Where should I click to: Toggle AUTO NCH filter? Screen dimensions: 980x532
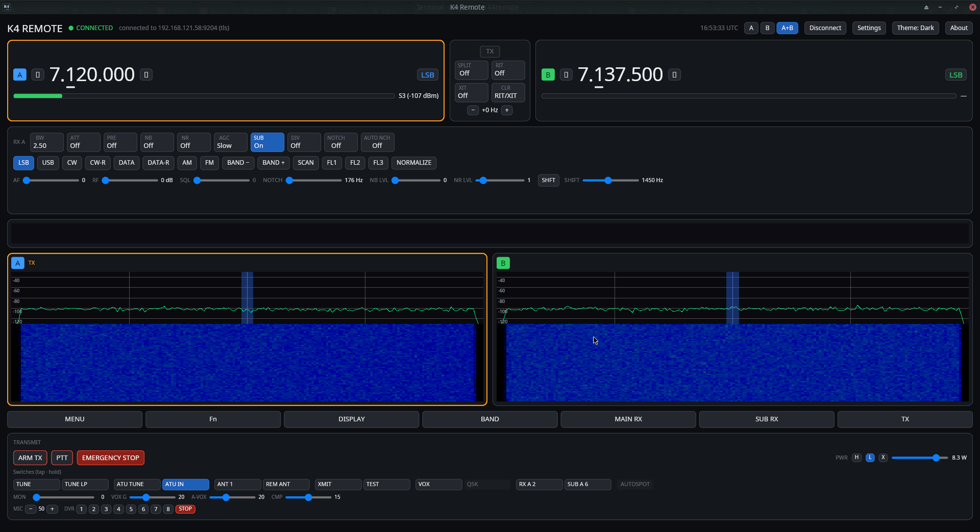[x=377, y=142]
